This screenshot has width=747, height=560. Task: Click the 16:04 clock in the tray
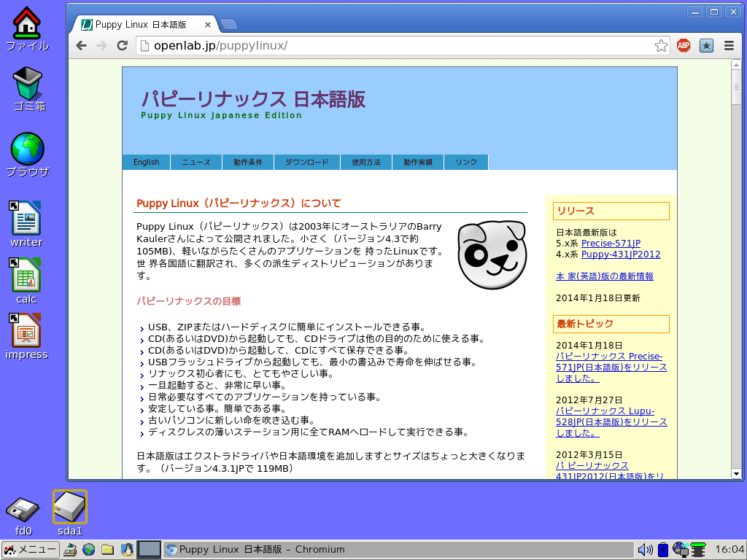(729, 550)
